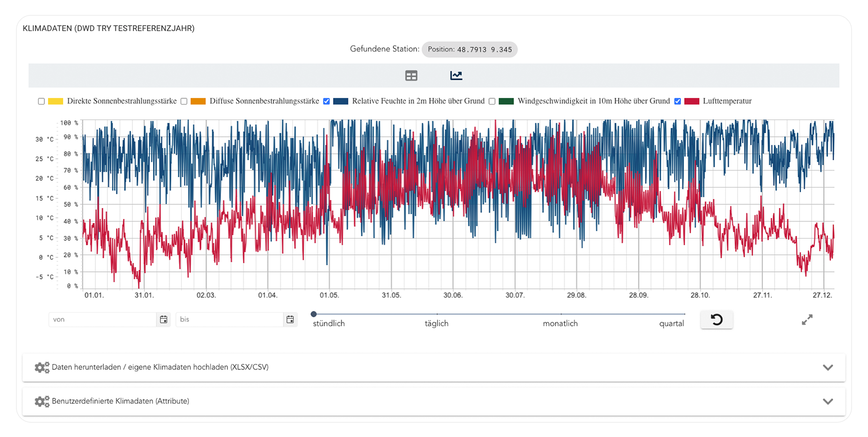Expand Benutzerdefinierte Klimadaten section chevron
This screenshot has width=868, height=437.
click(x=828, y=401)
